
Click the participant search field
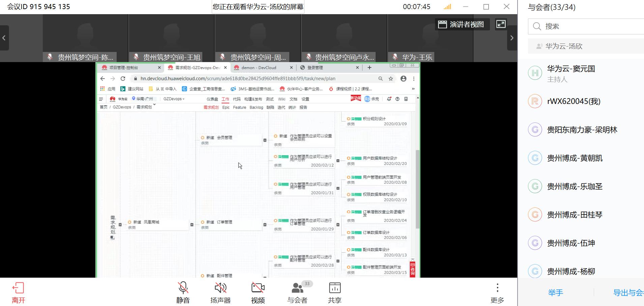pyautogui.click(x=587, y=26)
